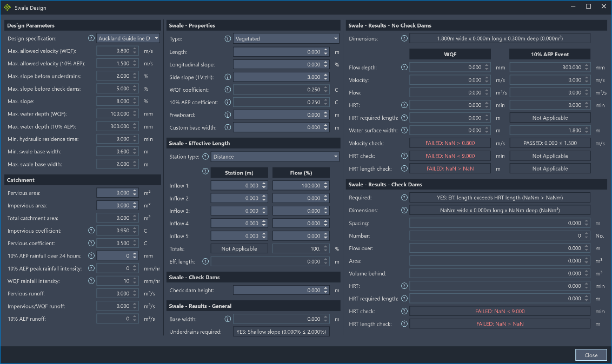612x364 pixels.
Task: Click help icon for Impervious coefficient
Action: point(91,230)
